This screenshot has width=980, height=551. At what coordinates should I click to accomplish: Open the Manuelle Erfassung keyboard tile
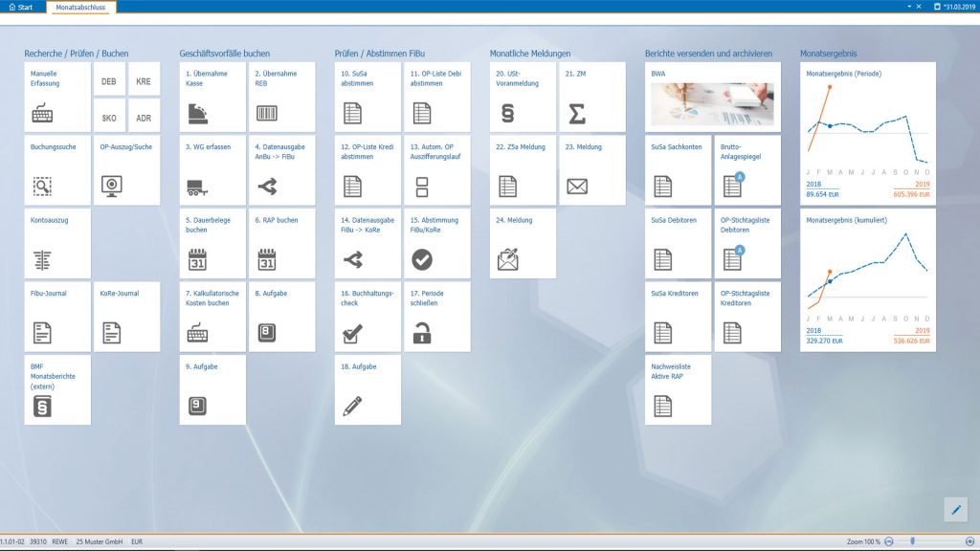pyautogui.click(x=58, y=98)
